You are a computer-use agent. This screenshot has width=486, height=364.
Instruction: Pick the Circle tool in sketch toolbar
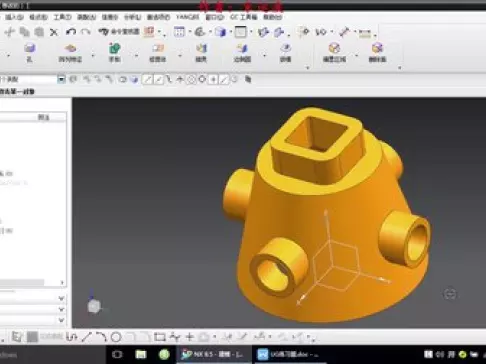(116, 337)
